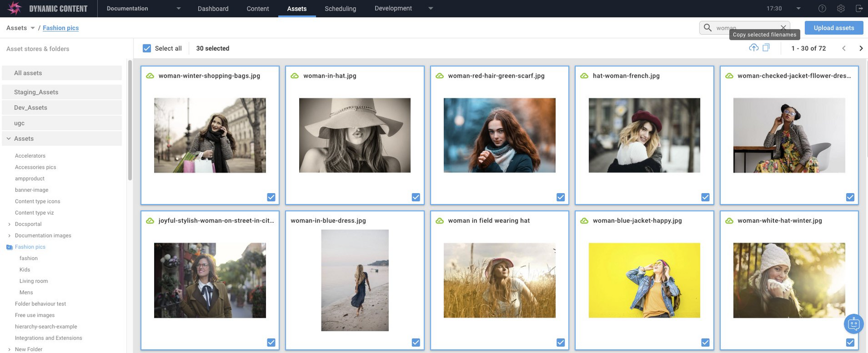Viewport: 868px width, 353px height.
Task: Click published cloud icon on woman-blue-jacket-happy.jpg
Action: [x=584, y=221]
